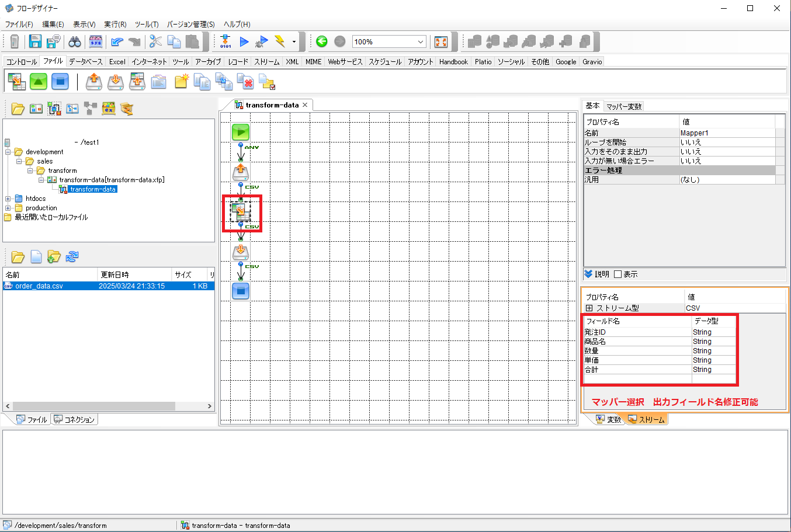Collapse the sales folder node
The height and width of the screenshot is (532, 791).
(19, 161)
